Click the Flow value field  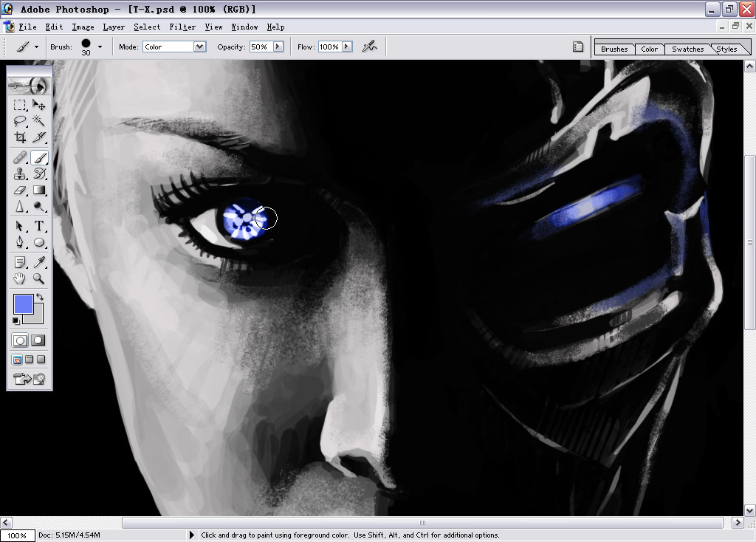pyautogui.click(x=330, y=47)
